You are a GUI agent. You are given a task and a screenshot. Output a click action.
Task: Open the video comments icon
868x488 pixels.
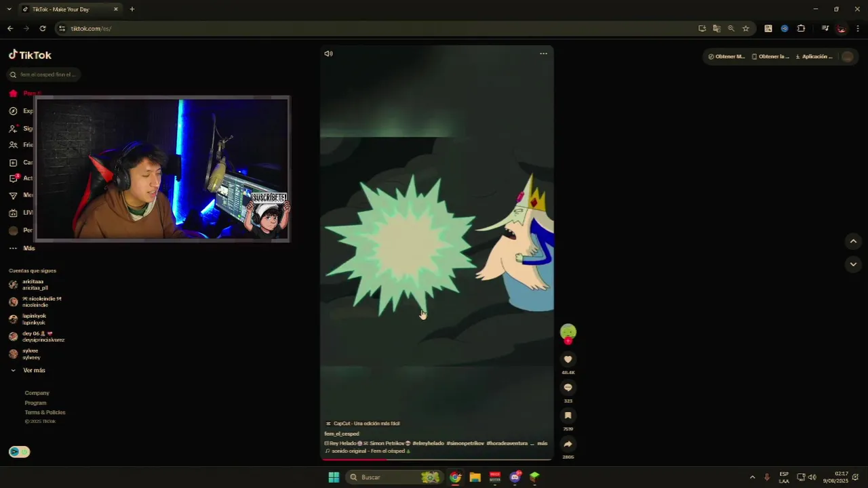pos(568,388)
